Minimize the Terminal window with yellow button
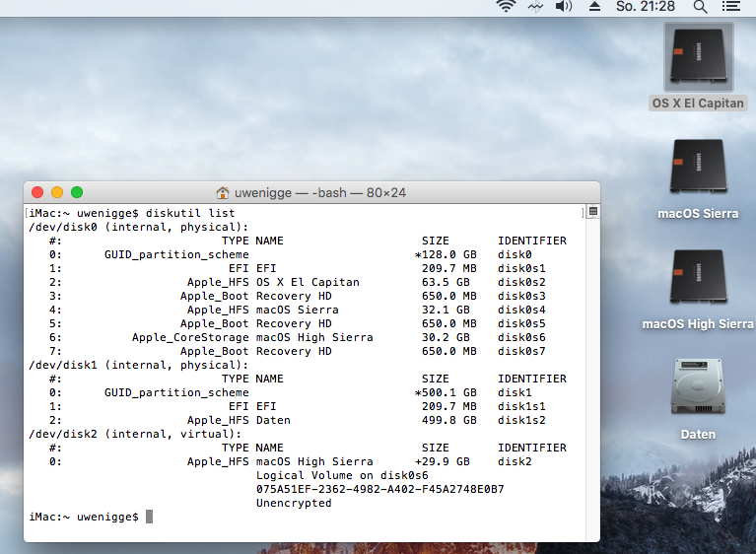Screen dimensions: 756x554 57,192
